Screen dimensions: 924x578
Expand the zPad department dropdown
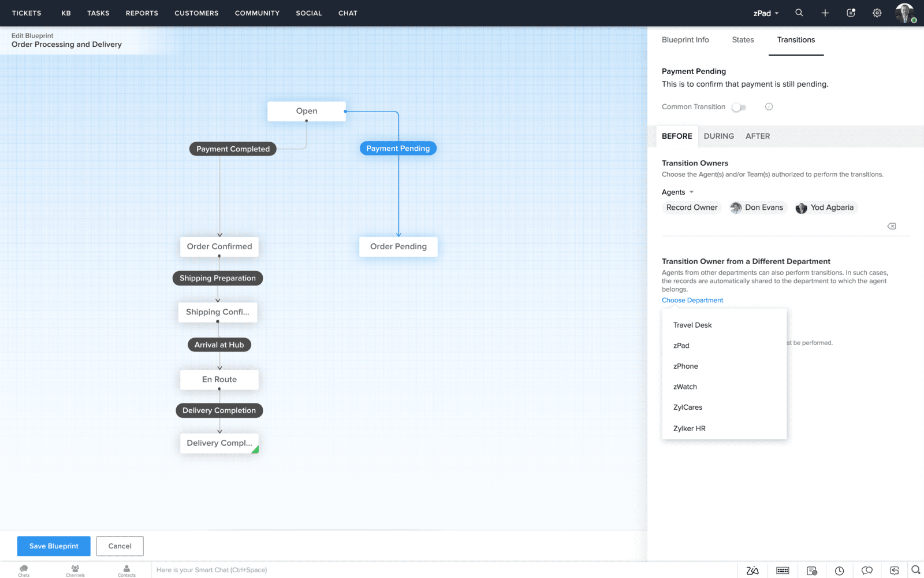point(766,13)
